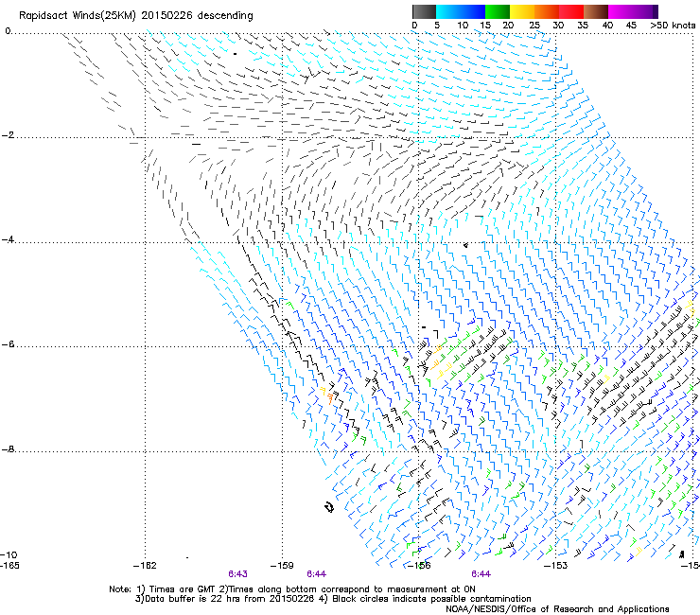Click the '-165' longitude axis label
Screen dimensions: 700x615
pos(9,566)
